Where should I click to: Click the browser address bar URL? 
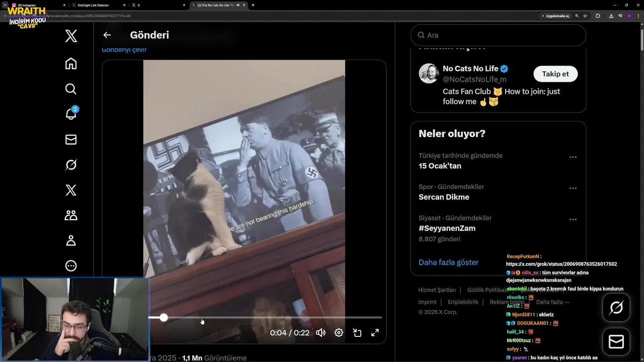91,16
